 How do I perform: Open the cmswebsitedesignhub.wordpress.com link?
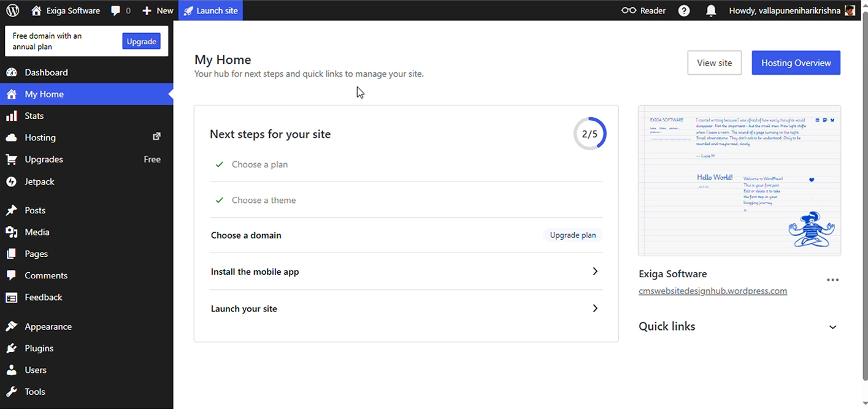(713, 291)
